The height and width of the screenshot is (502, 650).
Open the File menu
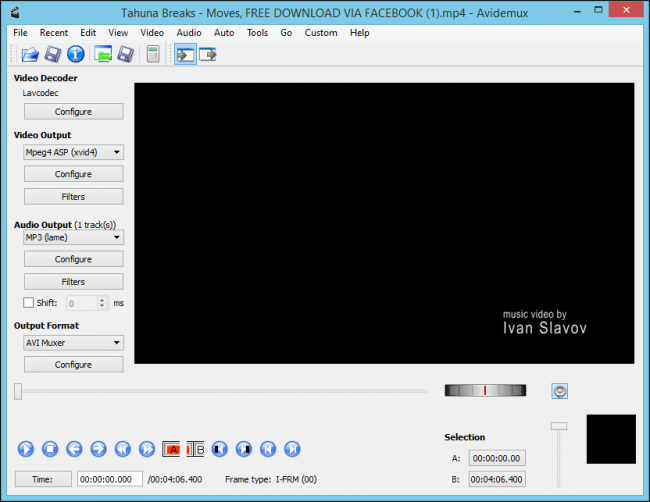click(x=20, y=33)
